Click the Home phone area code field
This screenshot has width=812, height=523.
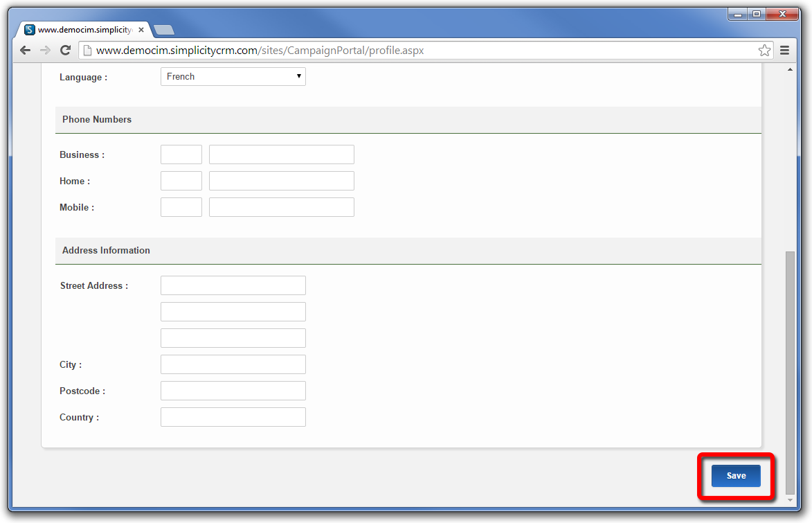click(181, 181)
